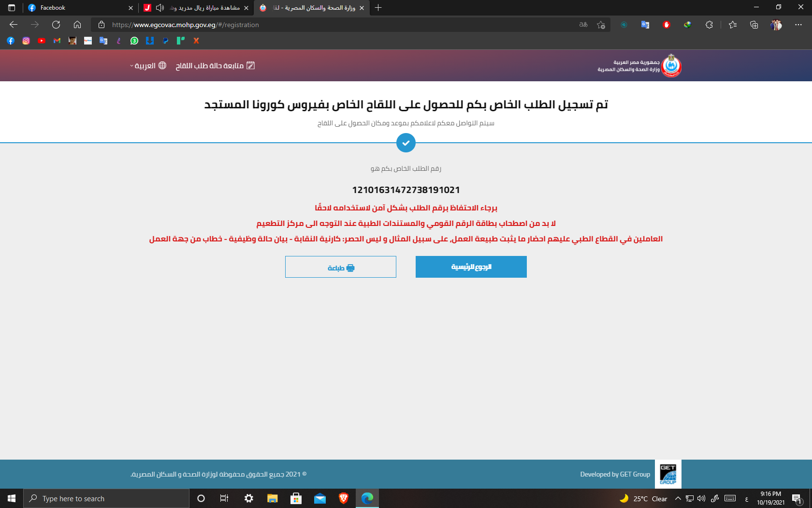The height and width of the screenshot is (508, 812).
Task: Open the Brave browser taskbar icon
Action: coord(344,498)
